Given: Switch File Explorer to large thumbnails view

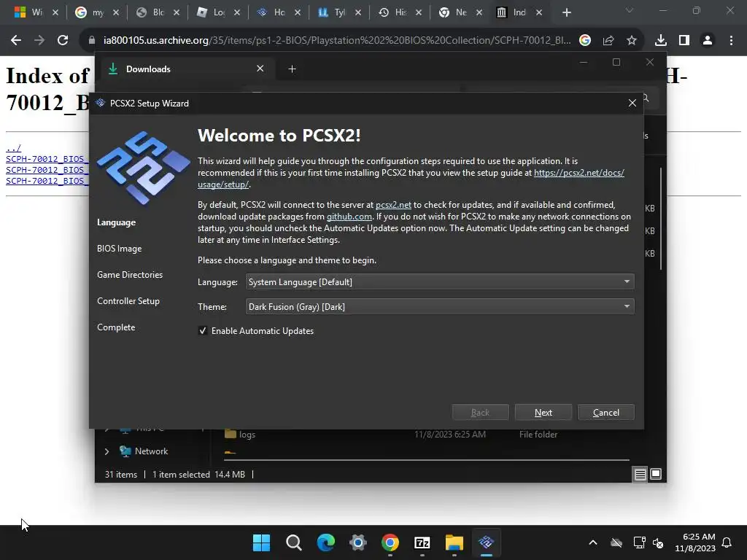Looking at the screenshot, I should click(656, 474).
